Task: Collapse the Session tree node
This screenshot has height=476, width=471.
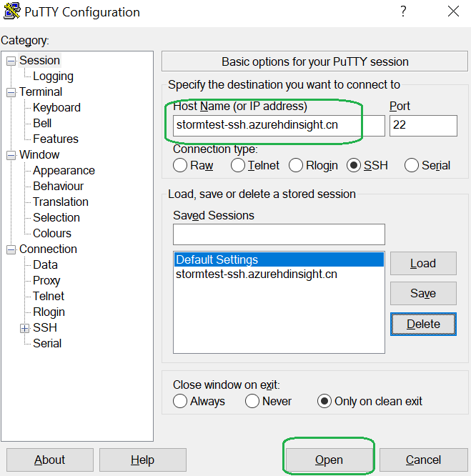Action: [x=11, y=61]
